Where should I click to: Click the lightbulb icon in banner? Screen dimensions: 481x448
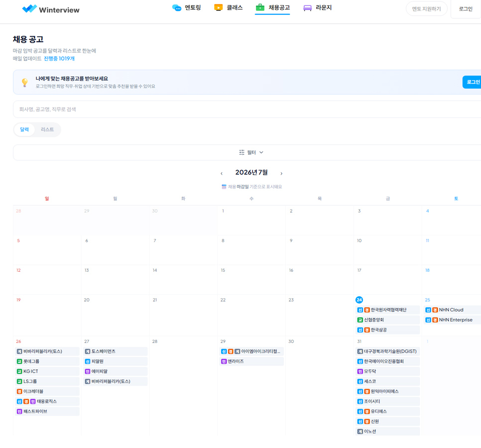coord(25,82)
